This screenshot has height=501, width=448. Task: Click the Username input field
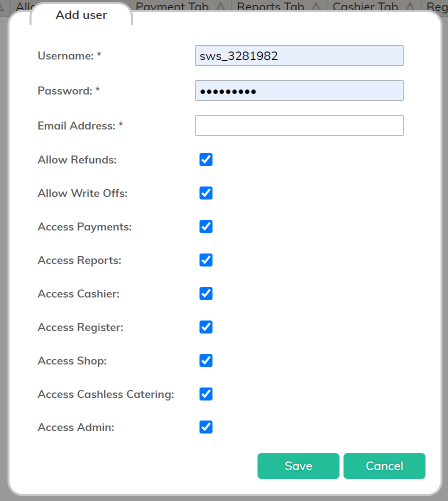click(299, 56)
